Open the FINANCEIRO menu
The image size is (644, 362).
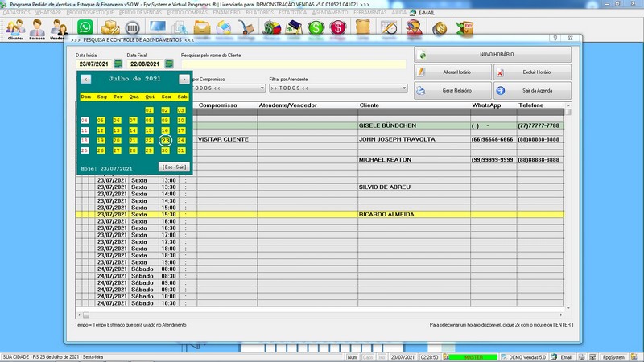(226, 13)
